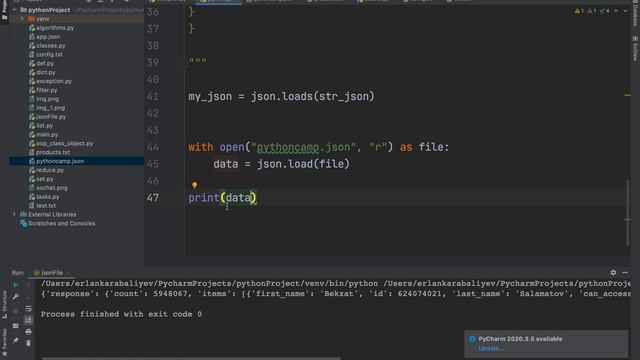
Task: Close the jsonFile run tab
Action: click(68, 273)
